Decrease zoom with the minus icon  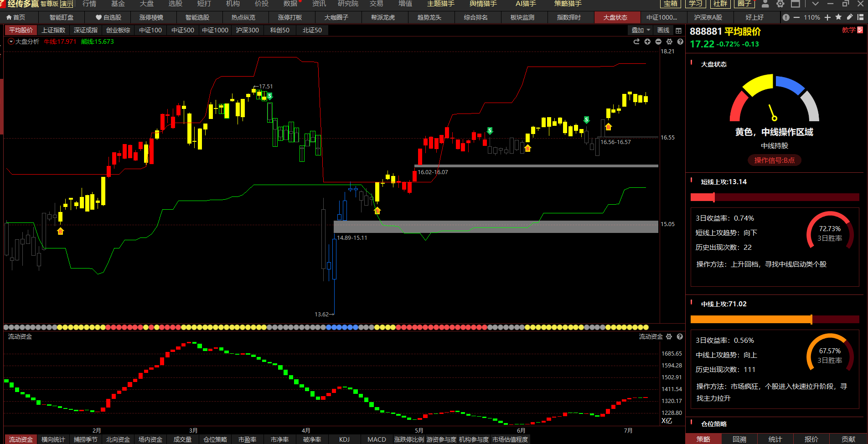click(796, 17)
